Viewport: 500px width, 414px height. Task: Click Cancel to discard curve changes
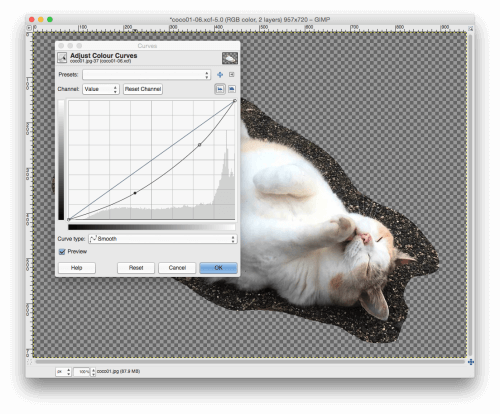coord(177,268)
